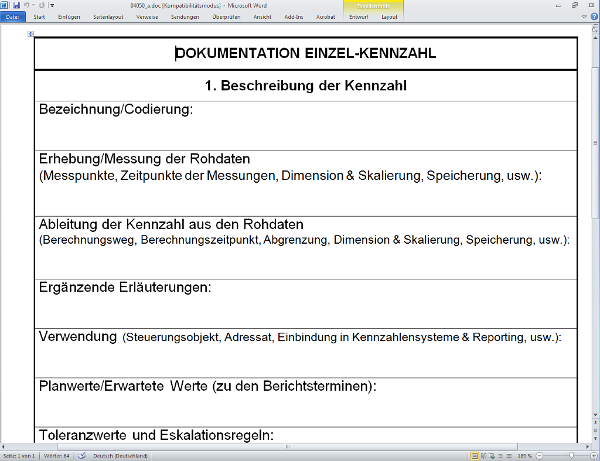Click the Save icon in quick access toolbar
The image size is (600, 461).
pyautogui.click(x=17, y=5)
